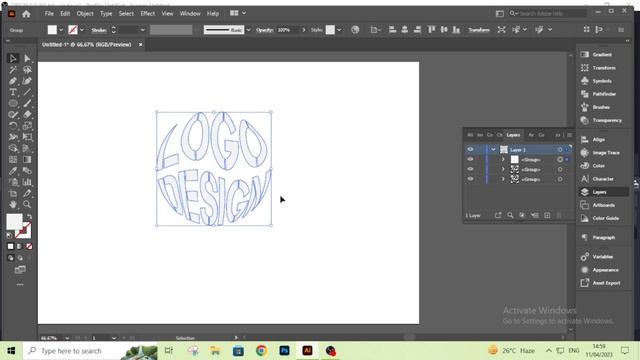Collapse the Layer 1 disclosure arrow
The image size is (640, 360).
493,149
